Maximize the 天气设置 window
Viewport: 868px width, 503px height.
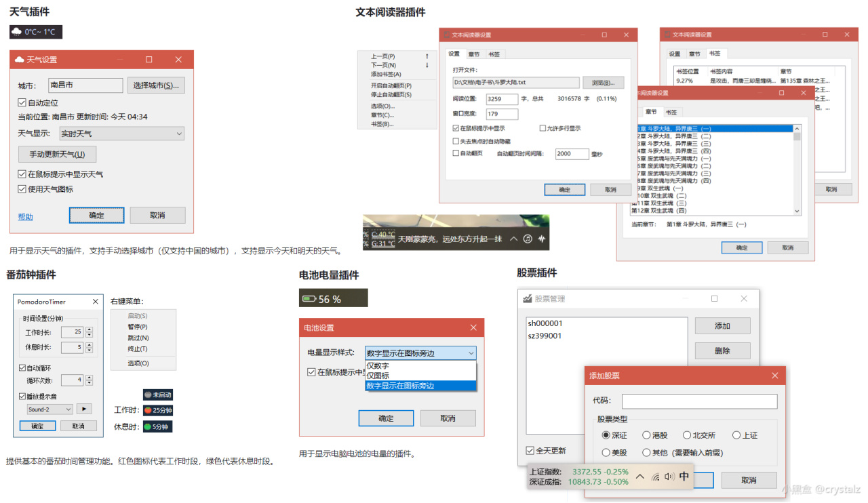pyautogui.click(x=149, y=60)
